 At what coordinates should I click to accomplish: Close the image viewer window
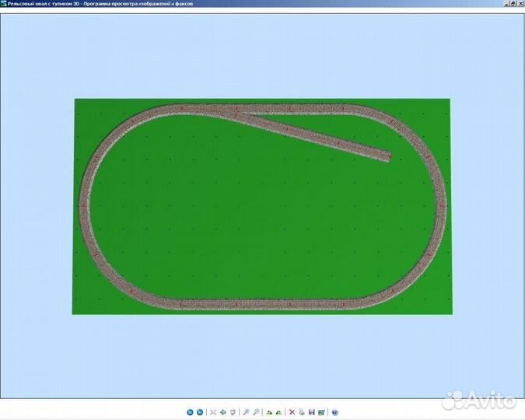pyautogui.click(x=520, y=4)
